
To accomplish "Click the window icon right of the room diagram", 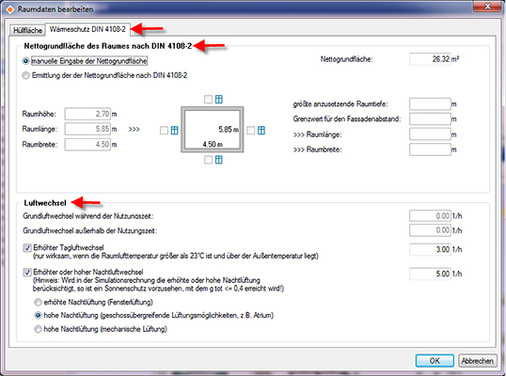I will [261, 130].
